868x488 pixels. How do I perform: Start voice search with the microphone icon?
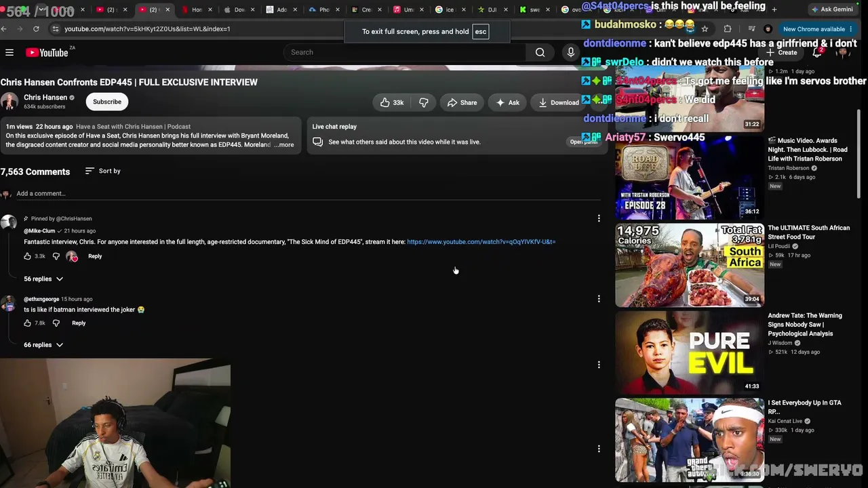[x=571, y=52]
